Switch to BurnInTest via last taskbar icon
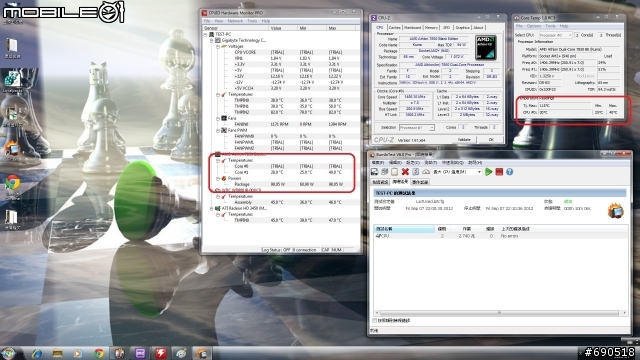 click(x=202, y=353)
